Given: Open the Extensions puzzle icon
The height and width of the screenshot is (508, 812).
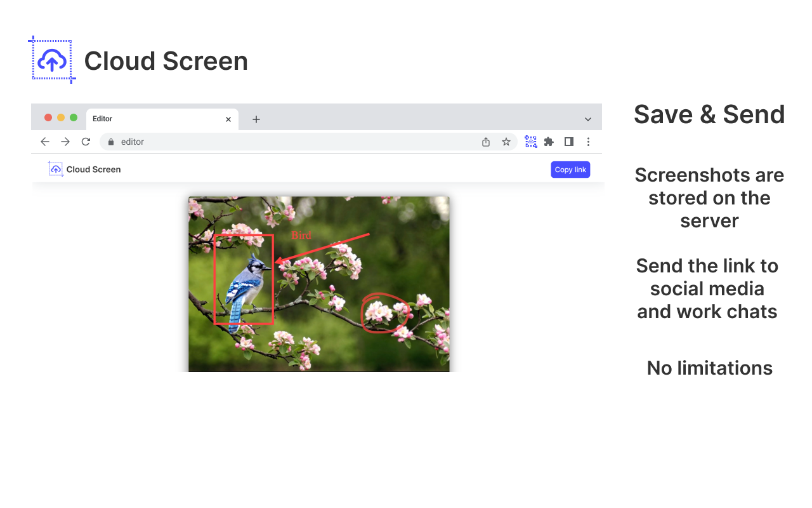Looking at the screenshot, I should click(549, 142).
